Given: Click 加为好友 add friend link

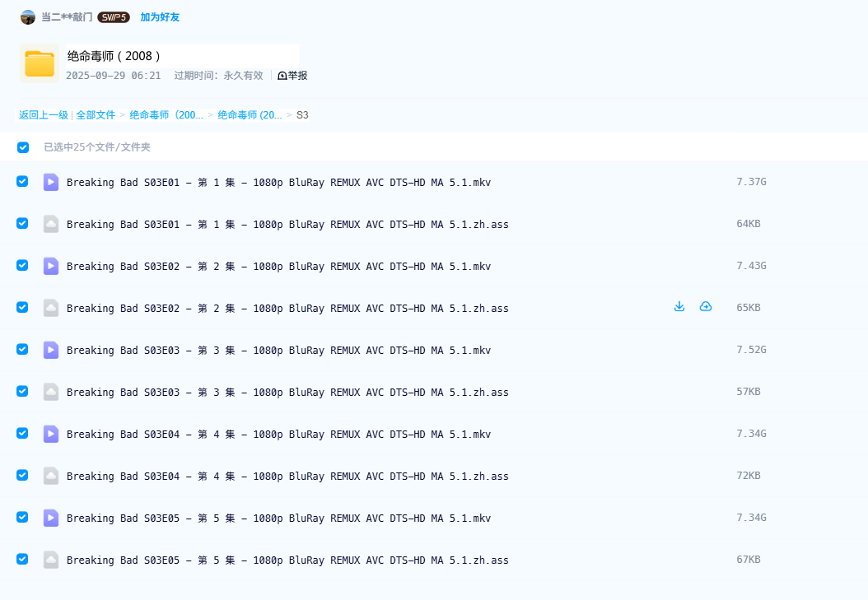Looking at the screenshot, I should 160,17.
